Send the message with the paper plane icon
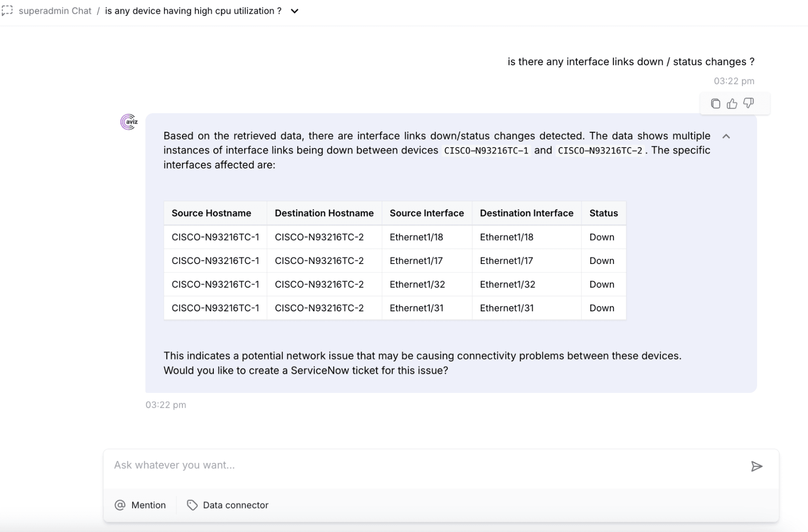Image resolution: width=808 pixels, height=532 pixels. [757, 467]
